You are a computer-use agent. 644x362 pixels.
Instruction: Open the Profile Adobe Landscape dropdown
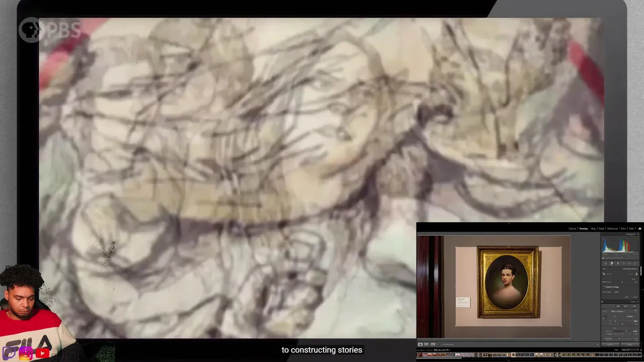(618, 311)
